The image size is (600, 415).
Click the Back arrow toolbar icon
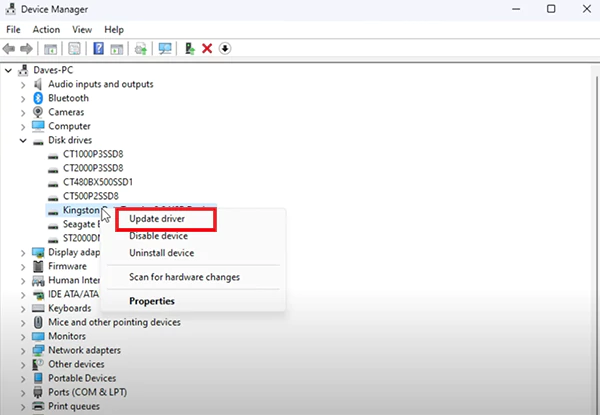click(9, 49)
